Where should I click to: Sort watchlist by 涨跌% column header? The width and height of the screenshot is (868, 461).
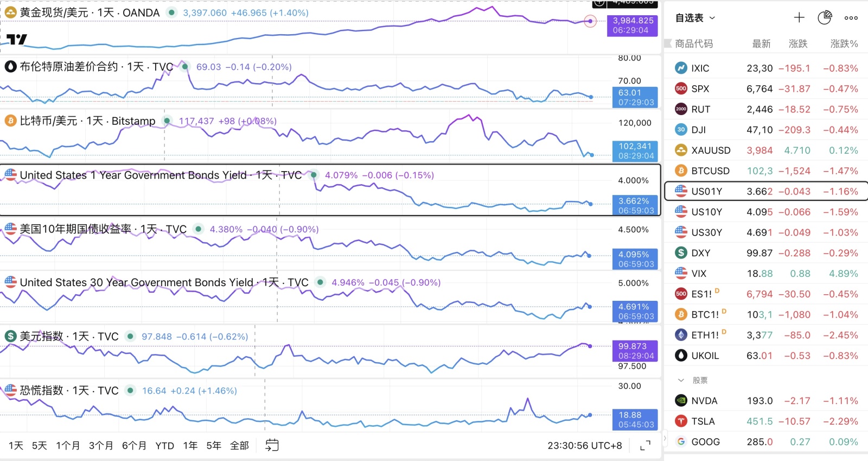(844, 43)
